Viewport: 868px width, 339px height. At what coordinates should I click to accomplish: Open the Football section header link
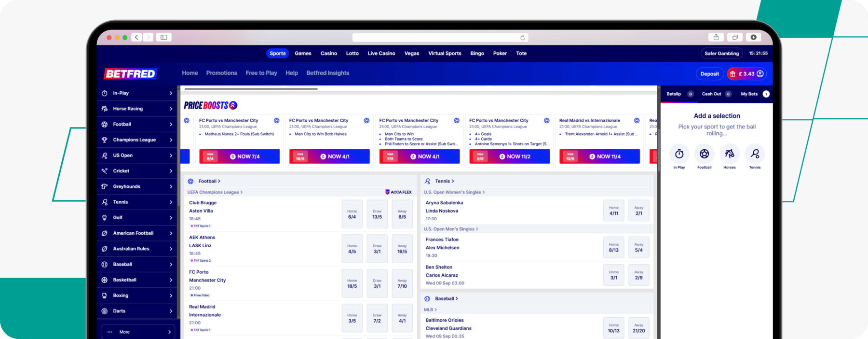[209, 181]
